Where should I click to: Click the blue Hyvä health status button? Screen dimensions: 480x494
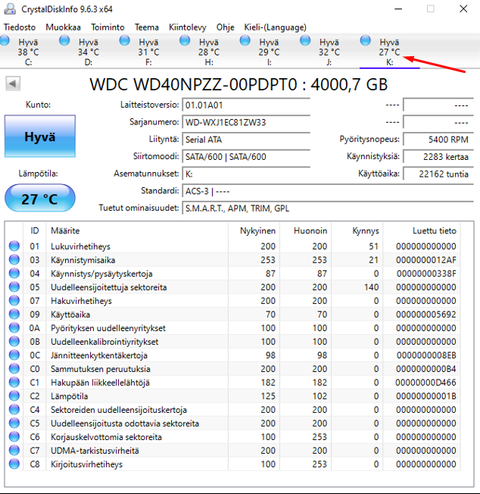[40, 136]
